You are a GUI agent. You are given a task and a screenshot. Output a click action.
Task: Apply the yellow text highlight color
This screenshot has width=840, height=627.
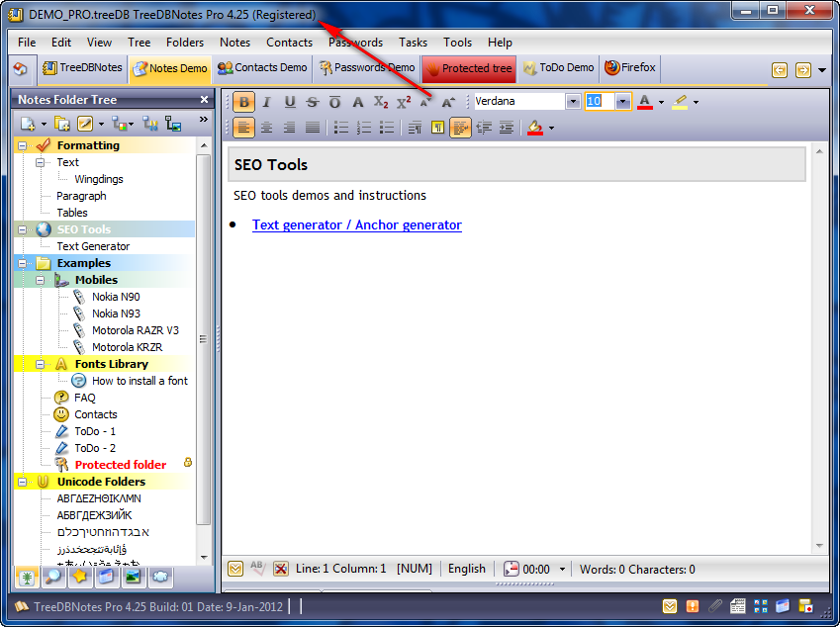click(x=680, y=102)
